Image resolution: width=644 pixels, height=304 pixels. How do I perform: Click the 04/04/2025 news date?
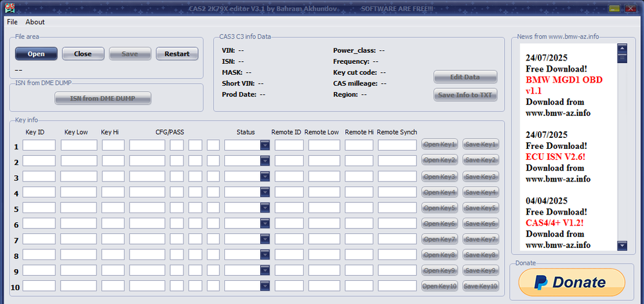tap(547, 201)
